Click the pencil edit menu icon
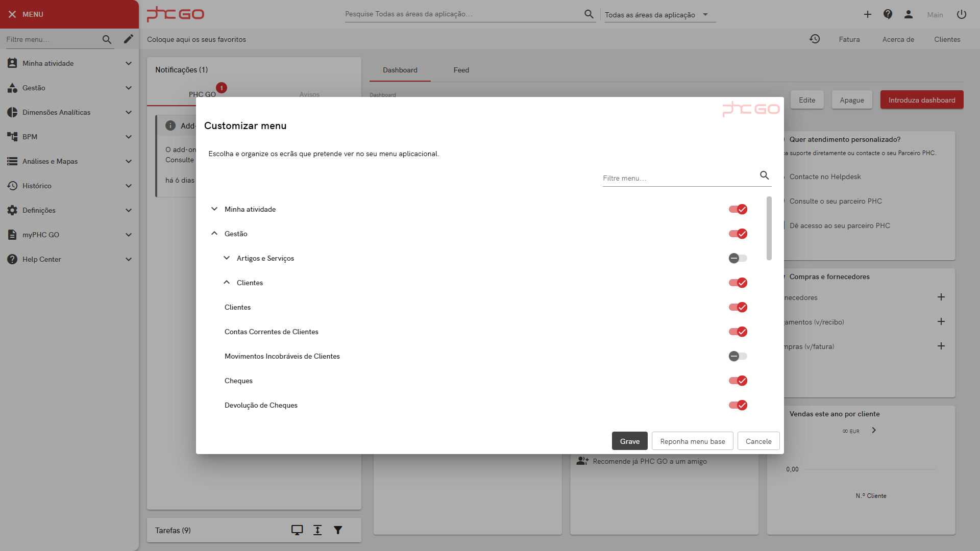The height and width of the screenshot is (551, 980). pos(128,39)
